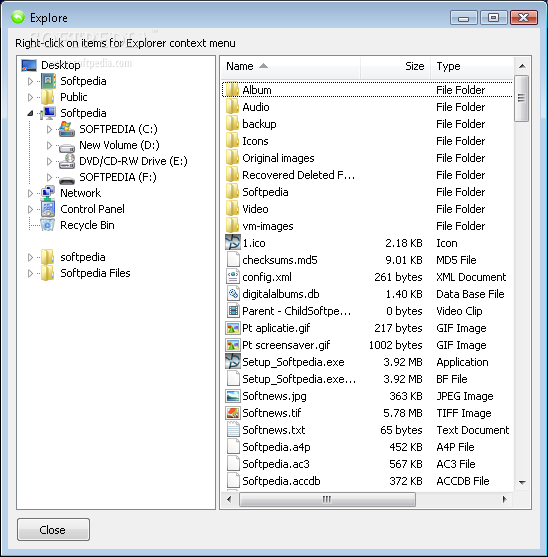Click the digitalalbums.db file icon
Image resolution: width=548 pixels, height=557 pixels.
click(x=233, y=294)
